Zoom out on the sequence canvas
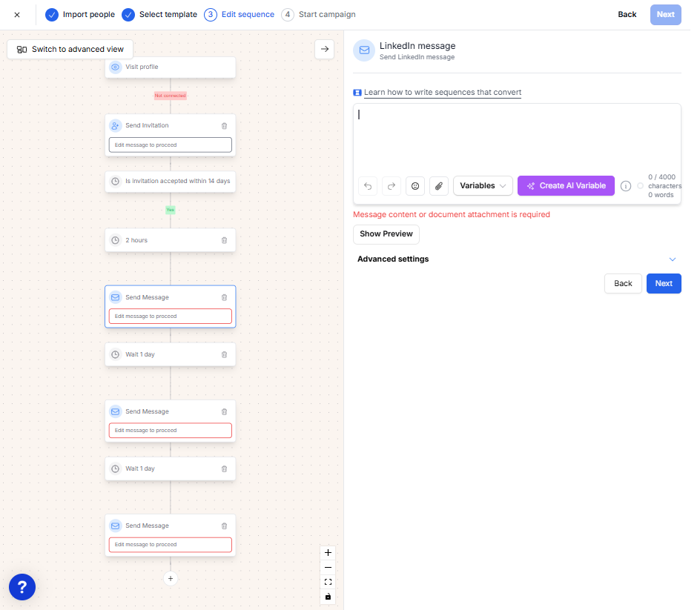The width and height of the screenshot is (700, 610). pyautogui.click(x=328, y=567)
